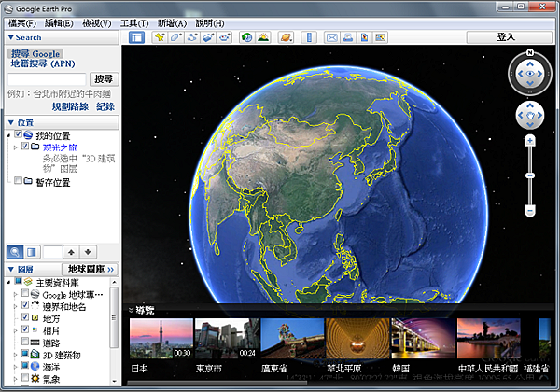Viewport: 560px width, 392px height.
Task: Zoom in with the plus button
Action: (530, 141)
